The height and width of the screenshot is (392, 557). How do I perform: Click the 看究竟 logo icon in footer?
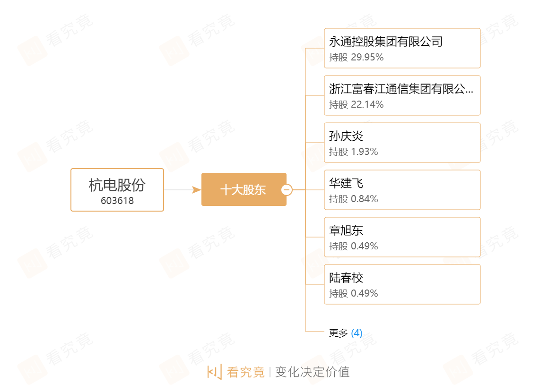(214, 372)
